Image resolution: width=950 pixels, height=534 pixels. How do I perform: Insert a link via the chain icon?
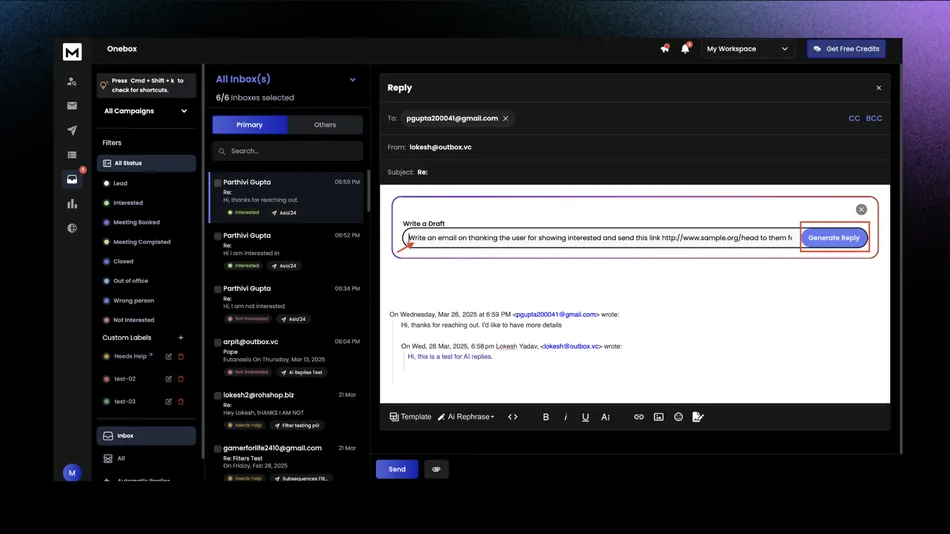click(x=639, y=417)
